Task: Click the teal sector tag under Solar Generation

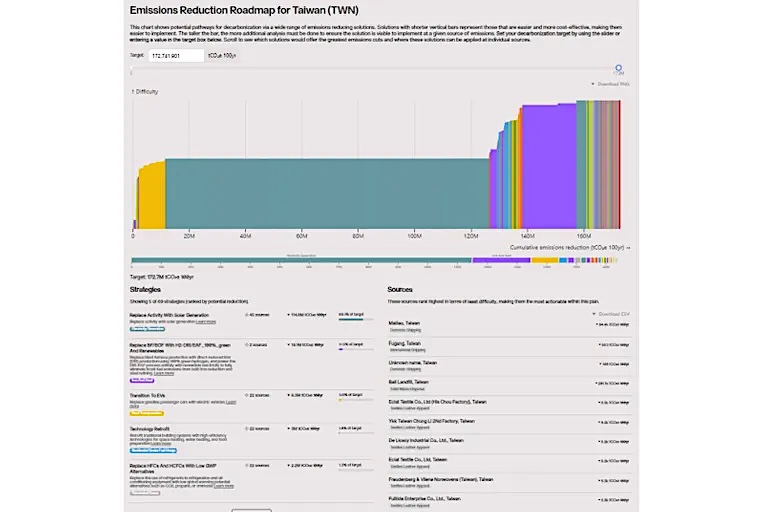Action: (x=147, y=329)
